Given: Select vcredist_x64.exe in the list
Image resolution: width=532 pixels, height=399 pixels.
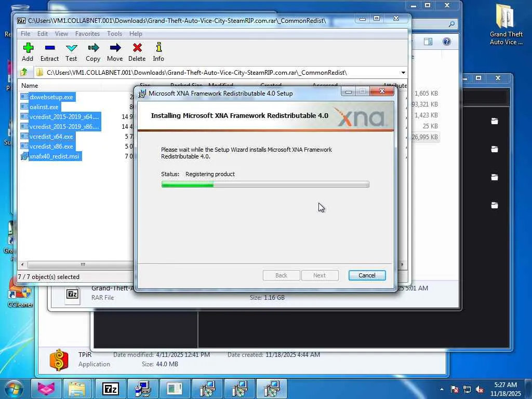Looking at the screenshot, I should pyautogui.click(x=51, y=137).
